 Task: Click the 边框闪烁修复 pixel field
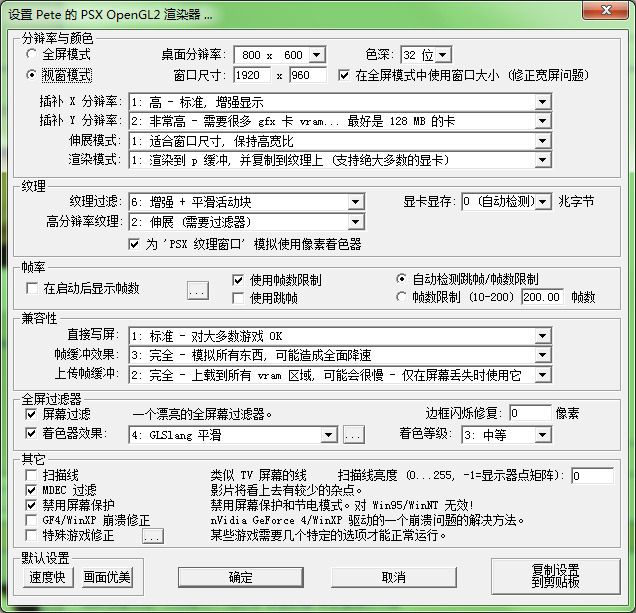pos(530,413)
